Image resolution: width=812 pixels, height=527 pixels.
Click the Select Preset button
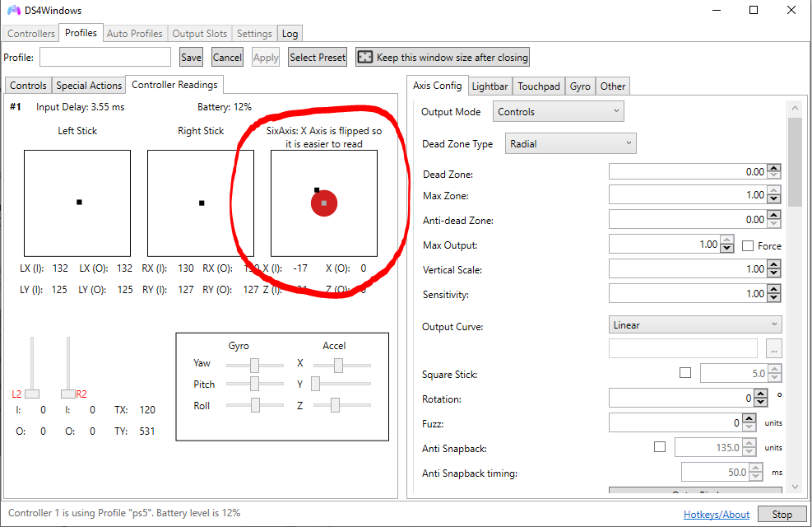318,57
